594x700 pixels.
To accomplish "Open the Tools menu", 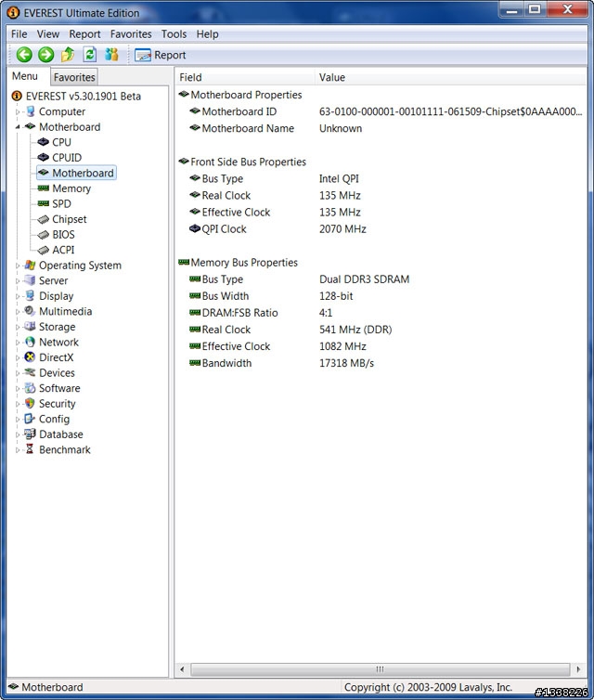I will point(174,34).
